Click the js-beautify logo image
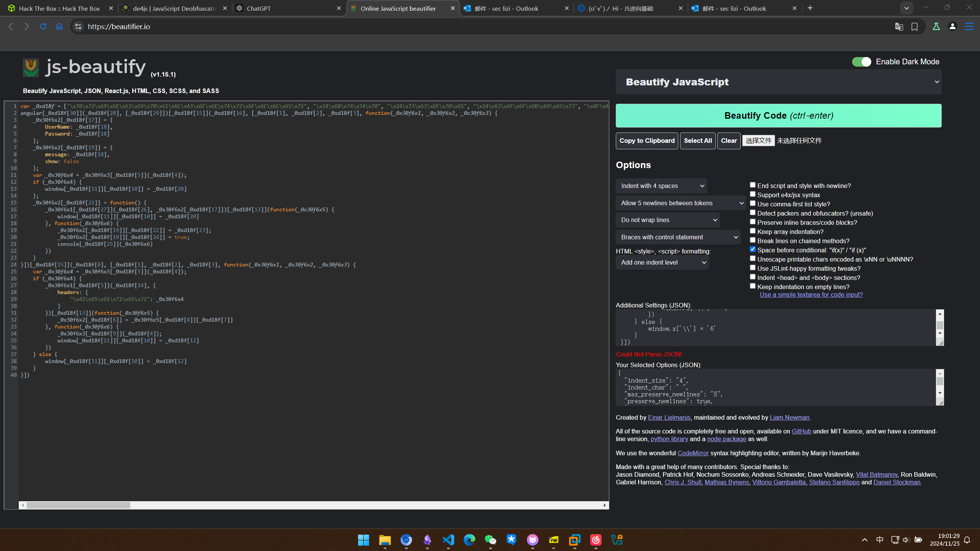The width and height of the screenshot is (980, 551). click(x=31, y=68)
